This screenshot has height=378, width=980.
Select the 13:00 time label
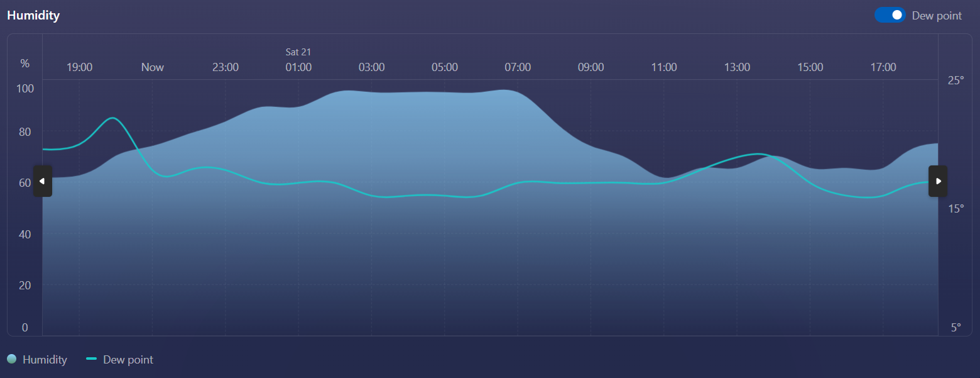pos(737,67)
